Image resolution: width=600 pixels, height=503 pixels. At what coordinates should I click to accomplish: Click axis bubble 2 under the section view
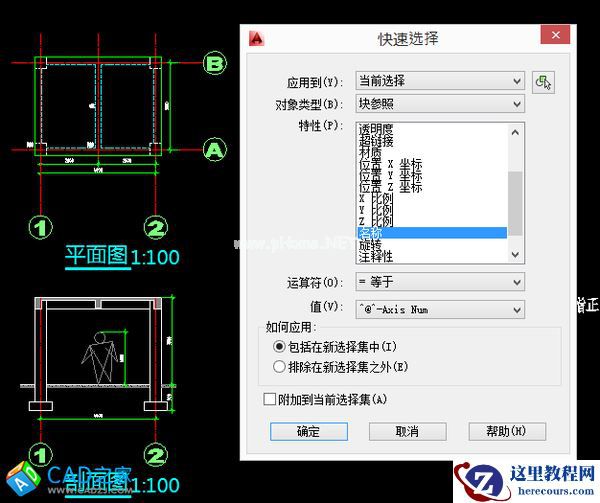156,454
